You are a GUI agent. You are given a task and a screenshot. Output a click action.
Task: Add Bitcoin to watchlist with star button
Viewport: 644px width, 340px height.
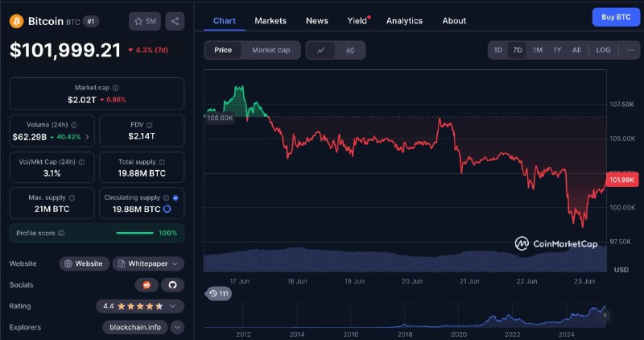(x=145, y=22)
